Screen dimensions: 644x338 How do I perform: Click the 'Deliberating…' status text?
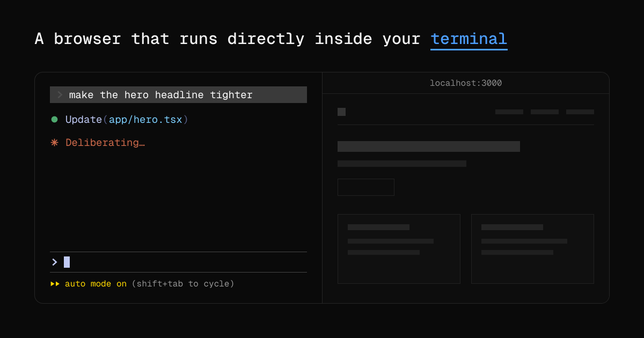[x=105, y=143]
